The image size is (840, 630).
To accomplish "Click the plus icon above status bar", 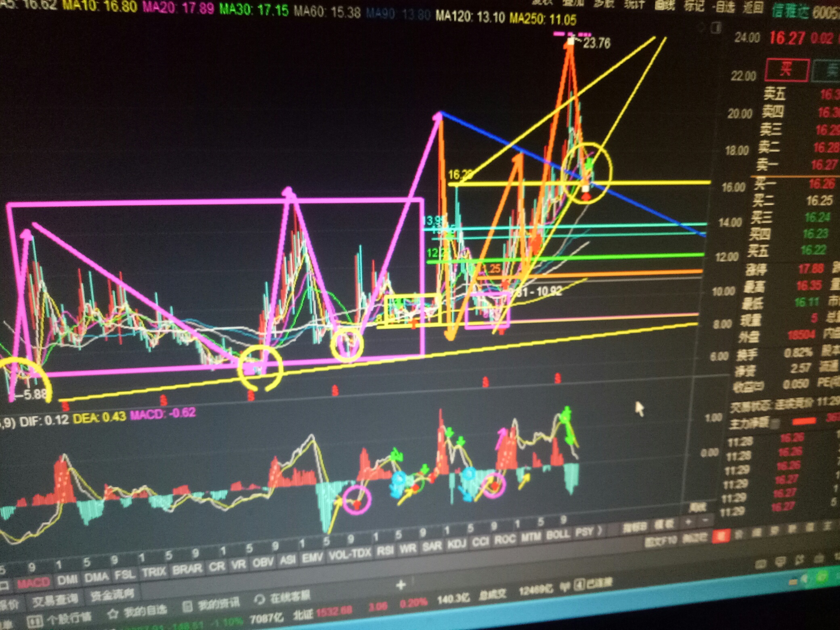I will 401,585.
